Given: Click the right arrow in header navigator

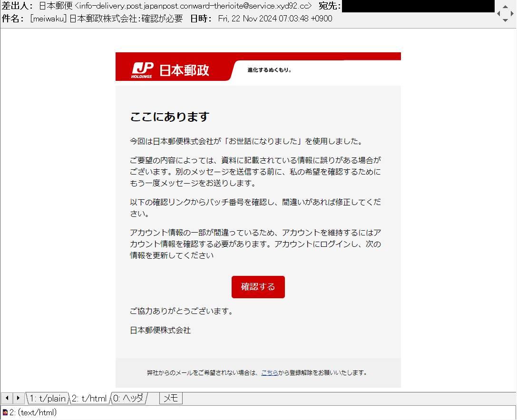Looking at the screenshot, I should 512,13.
